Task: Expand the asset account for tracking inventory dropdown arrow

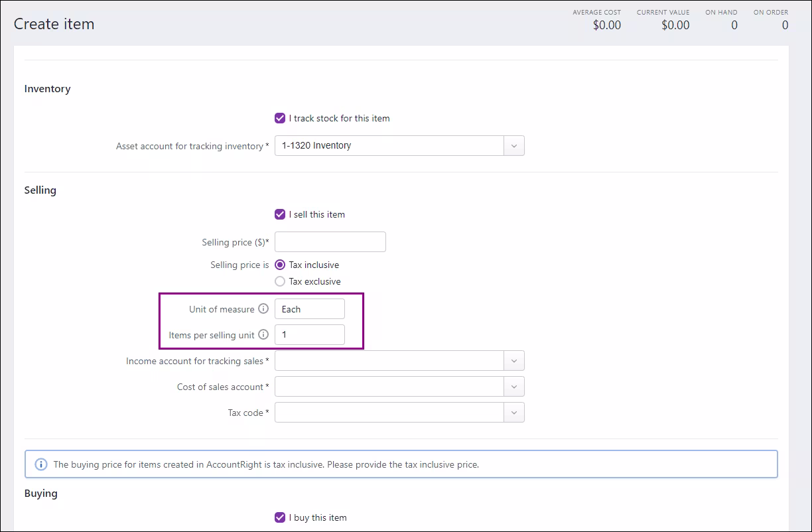Action: tap(513, 146)
